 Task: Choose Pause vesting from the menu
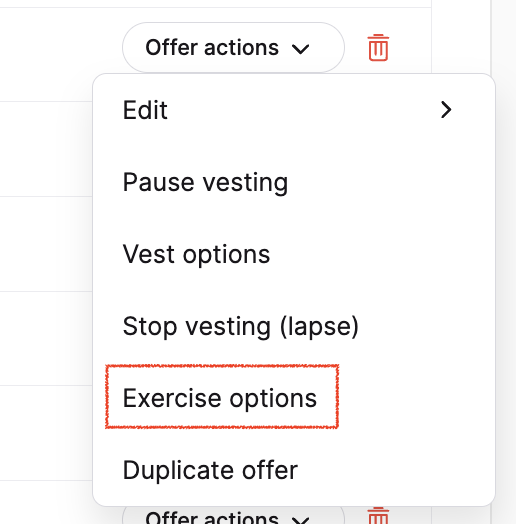pyautogui.click(x=294, y=182)
